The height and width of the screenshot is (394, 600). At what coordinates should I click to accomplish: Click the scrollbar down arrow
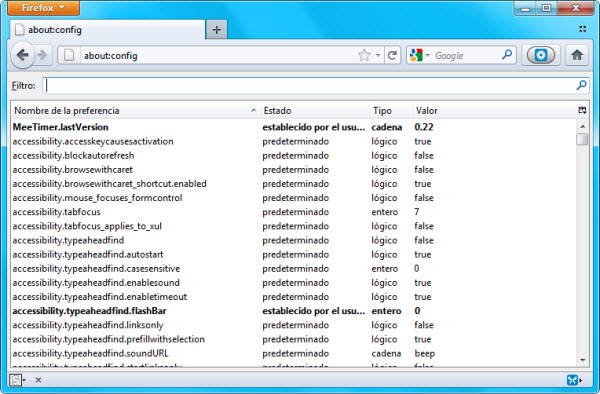(x=582, y=360)
